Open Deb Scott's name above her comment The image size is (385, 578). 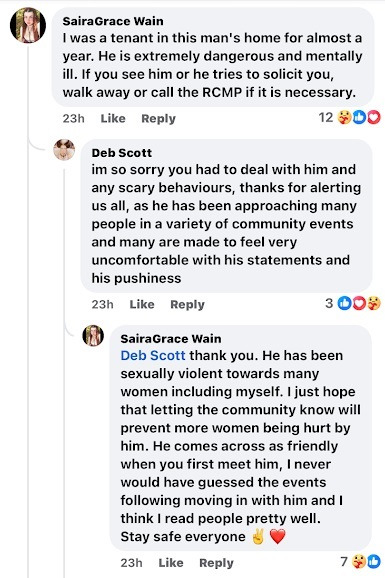click(122, 153)
